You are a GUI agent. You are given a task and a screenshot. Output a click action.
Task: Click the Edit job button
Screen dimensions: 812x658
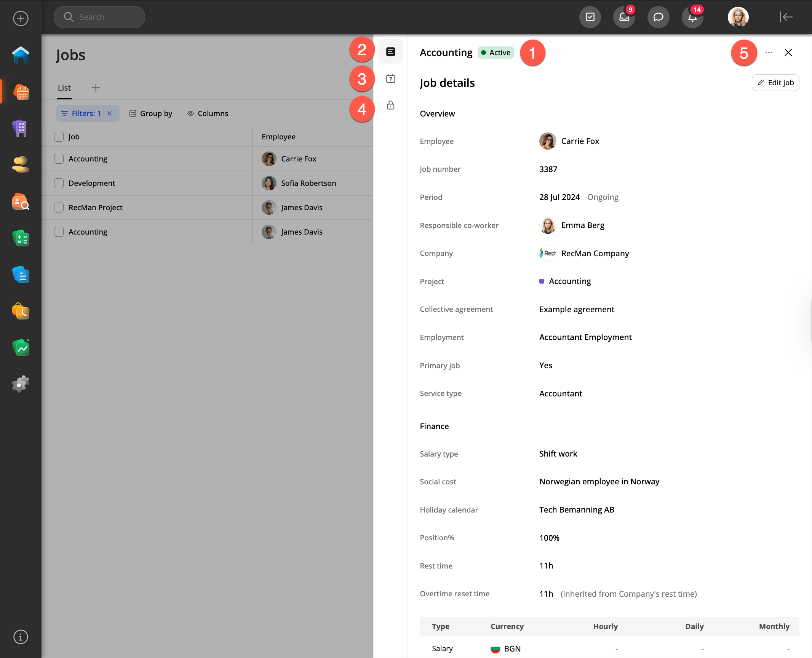pyautogui.click(x=775, y=83)
